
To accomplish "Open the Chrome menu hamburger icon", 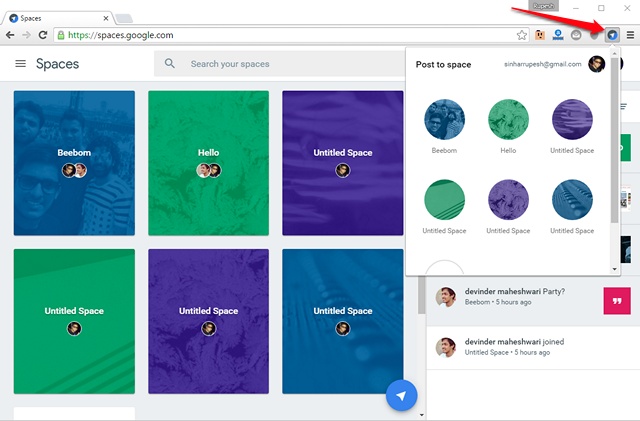I will 630,35.
